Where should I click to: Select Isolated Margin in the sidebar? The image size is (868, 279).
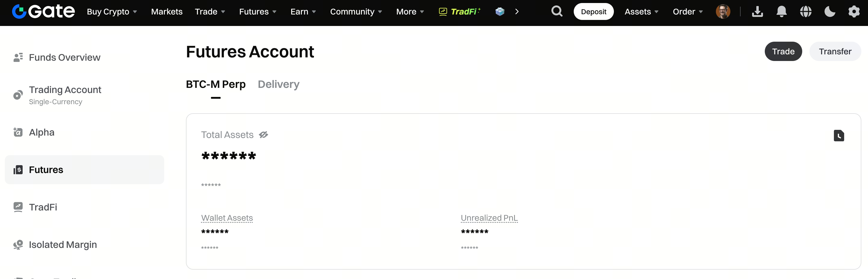(x=63, y=245)
